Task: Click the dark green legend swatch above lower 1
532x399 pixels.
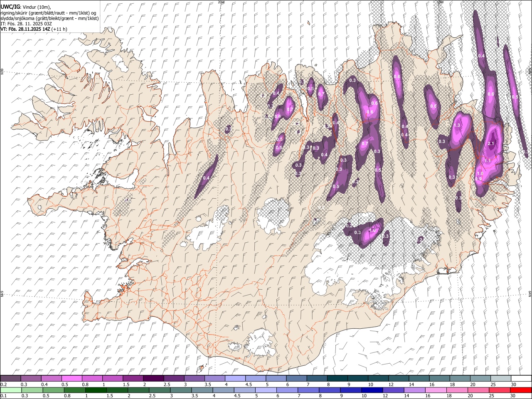Action: coord(96,390)
